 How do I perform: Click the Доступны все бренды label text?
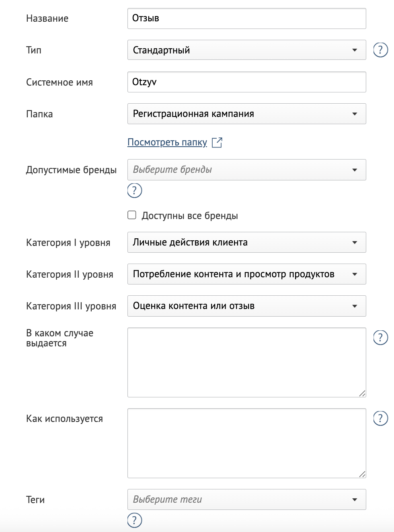point(190,216)
